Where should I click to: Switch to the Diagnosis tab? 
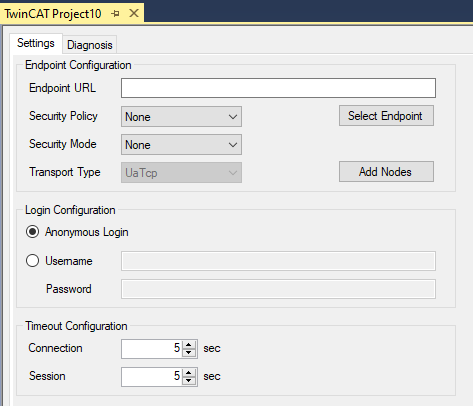point(90,45)
